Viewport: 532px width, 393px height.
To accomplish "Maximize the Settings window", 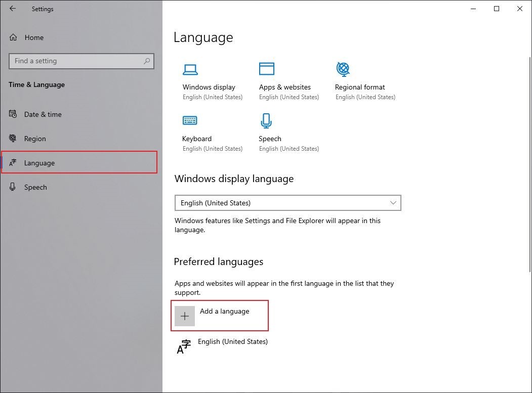I will 497,9.
